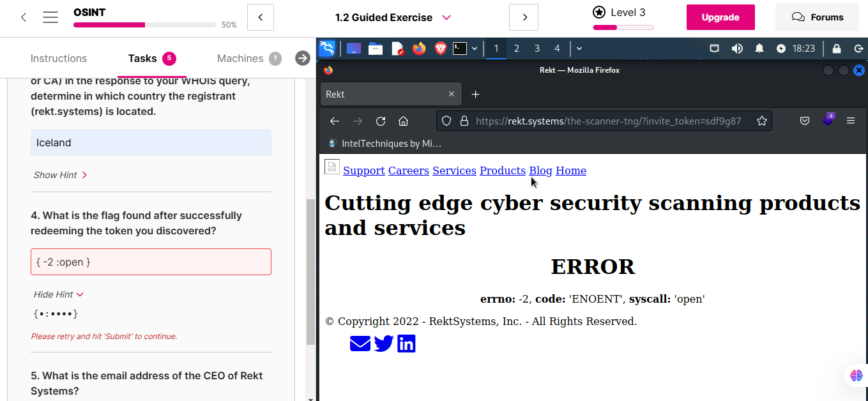Select the Rekt browser tab
The width and height of the screenshot is (868, 401).
[x=390, y=95]
